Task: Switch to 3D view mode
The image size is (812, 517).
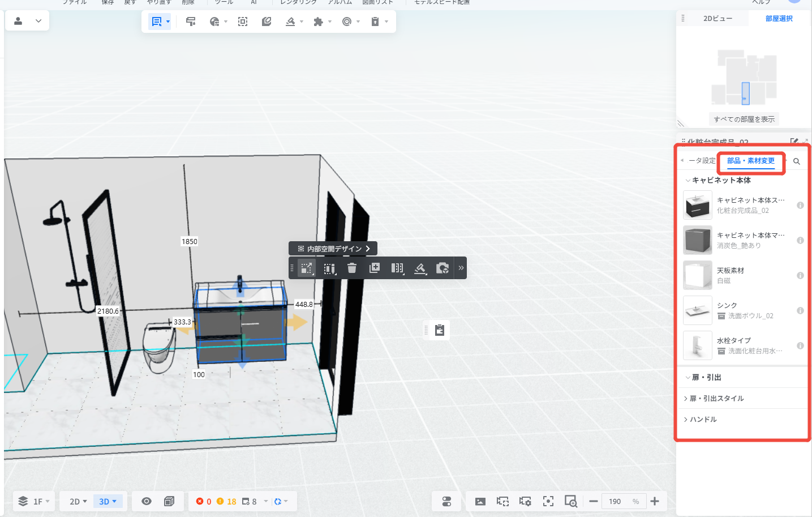Action: click(x=108, y=502)
